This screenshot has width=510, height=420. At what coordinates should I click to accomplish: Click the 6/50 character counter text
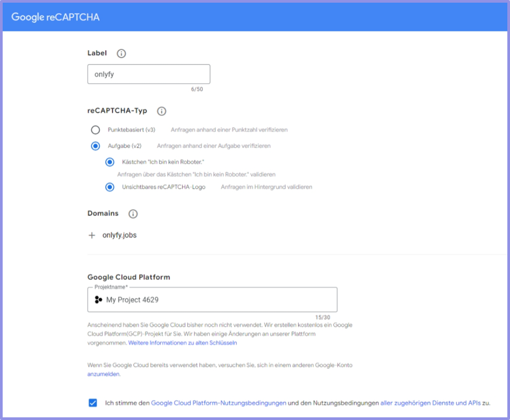coord(197,89)
